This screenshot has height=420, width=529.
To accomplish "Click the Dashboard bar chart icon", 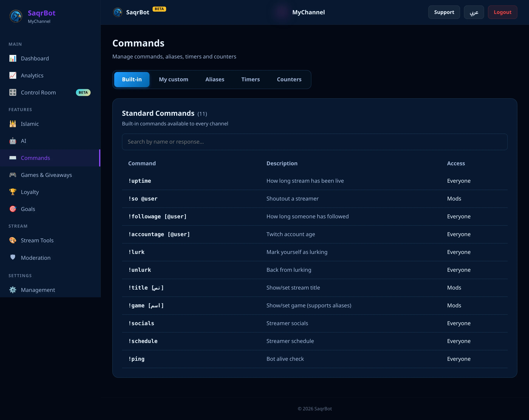I will pyautogui.click(x=13, y=58).
